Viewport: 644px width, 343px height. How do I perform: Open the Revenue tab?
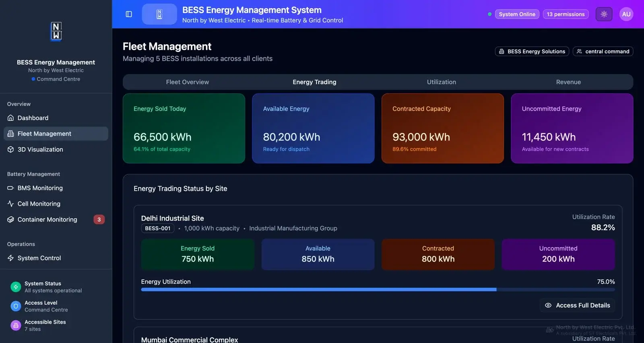pyautogui.click(x=568, y=82)
